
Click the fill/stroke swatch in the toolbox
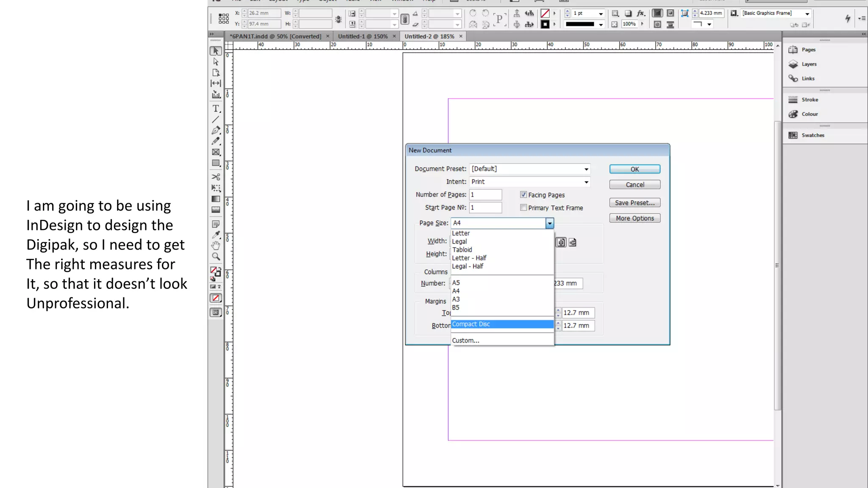click(216, 272)
